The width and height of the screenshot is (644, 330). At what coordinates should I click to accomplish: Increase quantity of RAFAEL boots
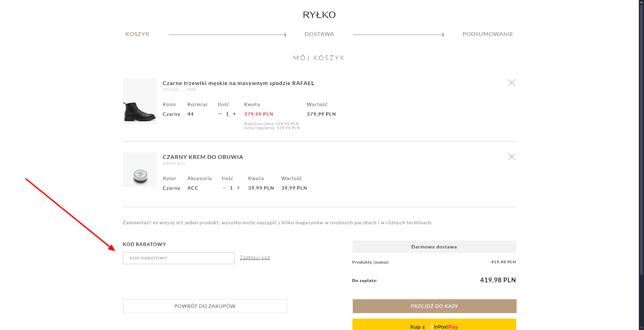click(x=234, y=114)
